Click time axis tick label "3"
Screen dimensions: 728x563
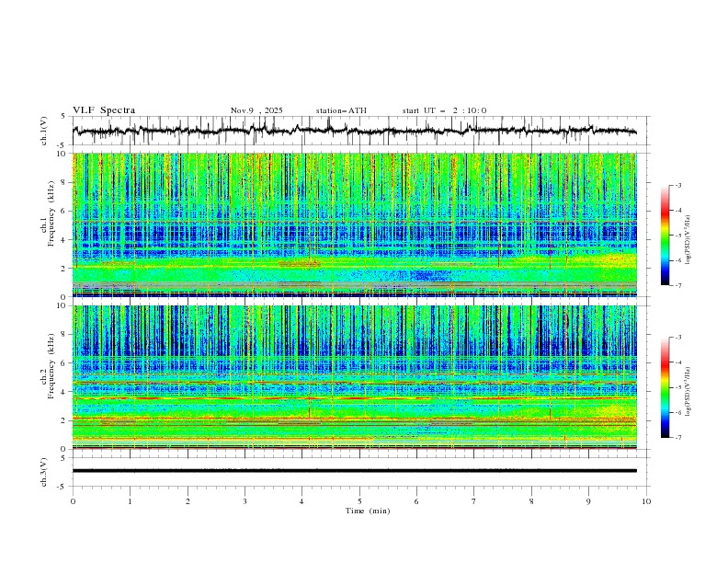pos(245,501)
